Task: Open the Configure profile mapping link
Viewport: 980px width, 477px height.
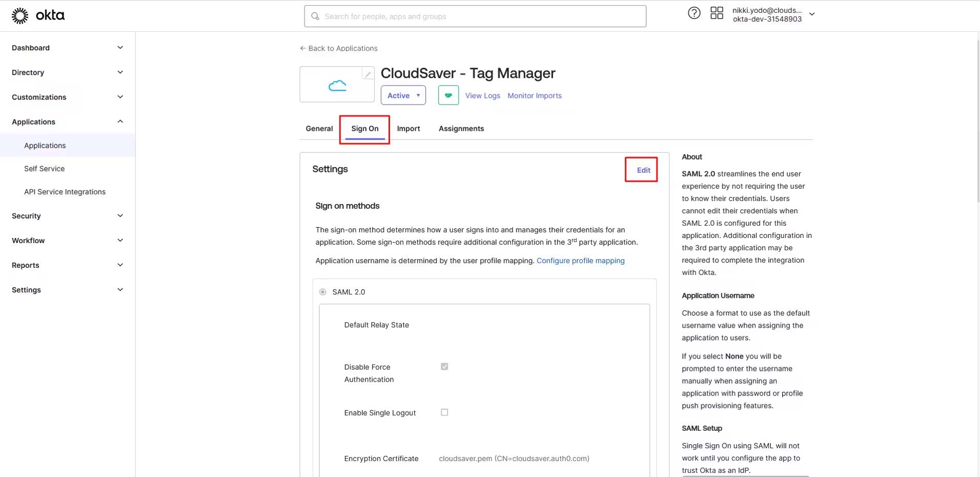Action: (580, 261)
